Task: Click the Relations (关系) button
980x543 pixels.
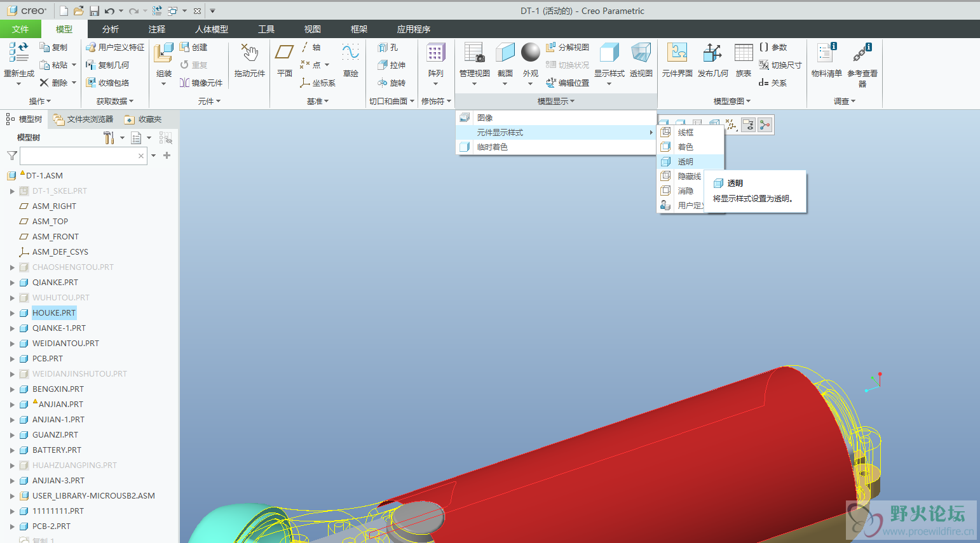Action: [x=773, y=83]
